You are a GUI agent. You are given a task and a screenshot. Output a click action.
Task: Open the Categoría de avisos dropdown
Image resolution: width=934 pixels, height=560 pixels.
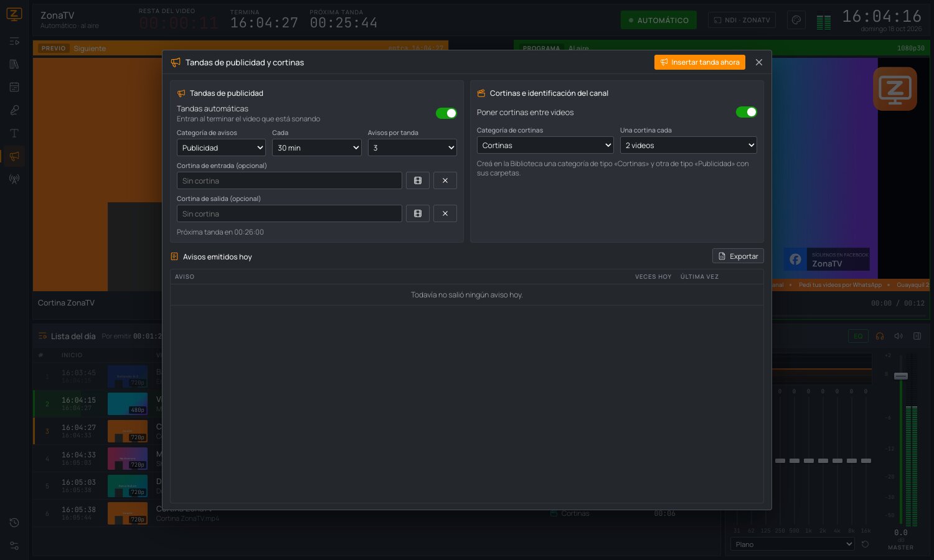(x=221, y=147)
